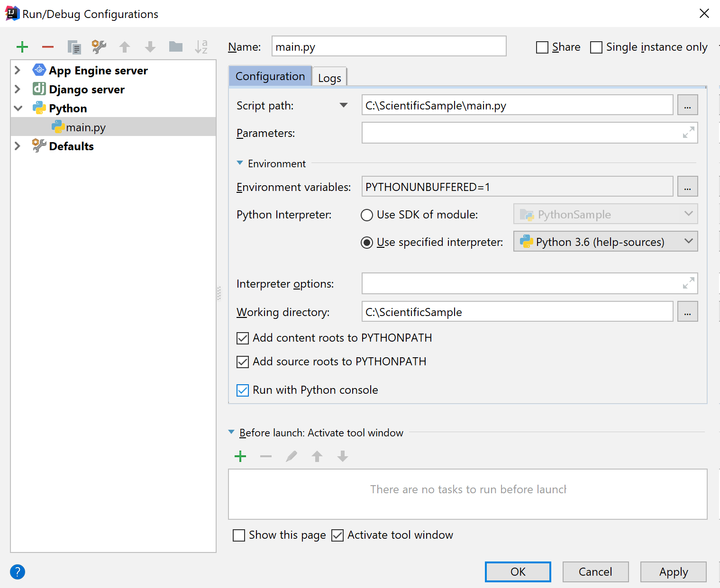Click the Environment variables field
This screenshot has width=720, height=588.
tap(517, 186)
